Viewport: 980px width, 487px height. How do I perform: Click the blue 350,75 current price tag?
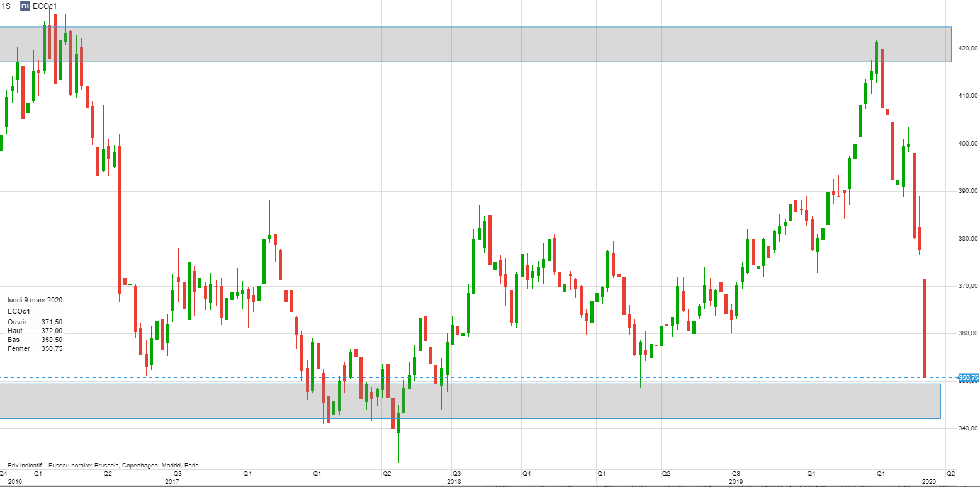pos(968,378)
